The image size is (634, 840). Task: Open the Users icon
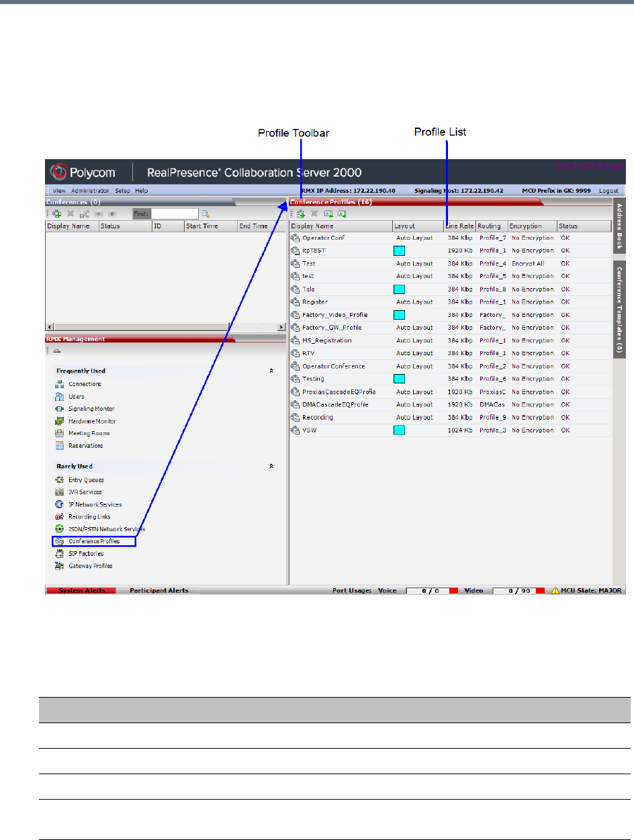59,396
